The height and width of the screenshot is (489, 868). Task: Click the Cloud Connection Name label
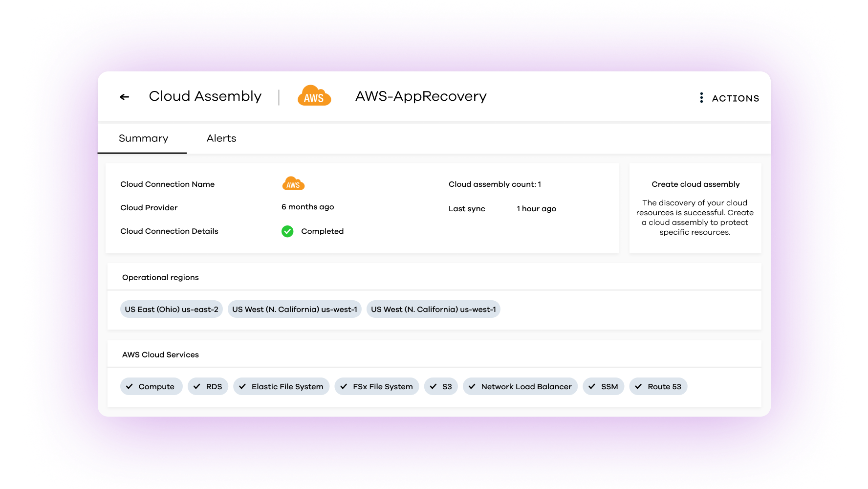click(167, 184)
